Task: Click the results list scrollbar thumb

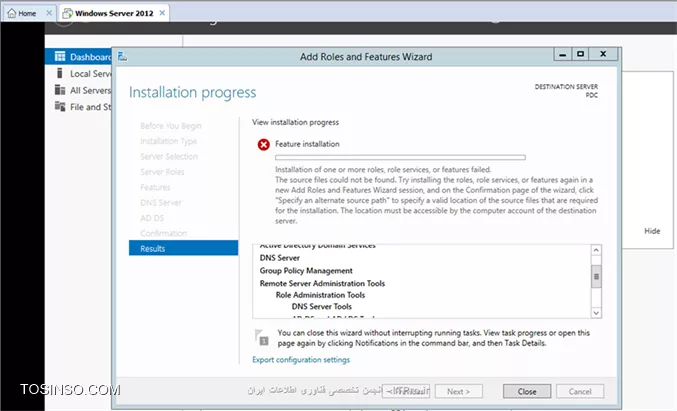Action: click(x=596, y=277)
